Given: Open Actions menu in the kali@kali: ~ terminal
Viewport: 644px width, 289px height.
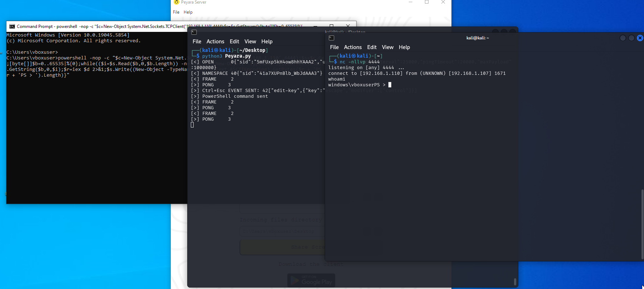Looking at the screenshot, I should click(353, 47).
